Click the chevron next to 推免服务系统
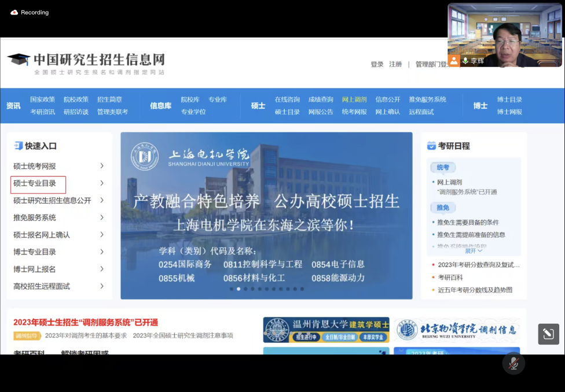The height and width of the screenshot is (392, 565). (x=102, y=217)
